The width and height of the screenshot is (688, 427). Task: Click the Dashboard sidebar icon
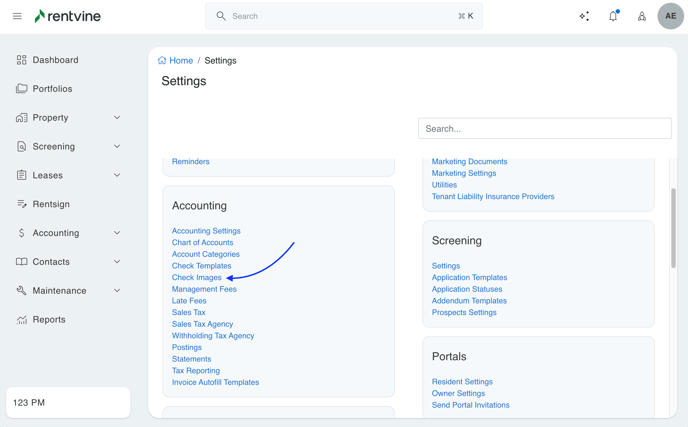tap(21, 60)
